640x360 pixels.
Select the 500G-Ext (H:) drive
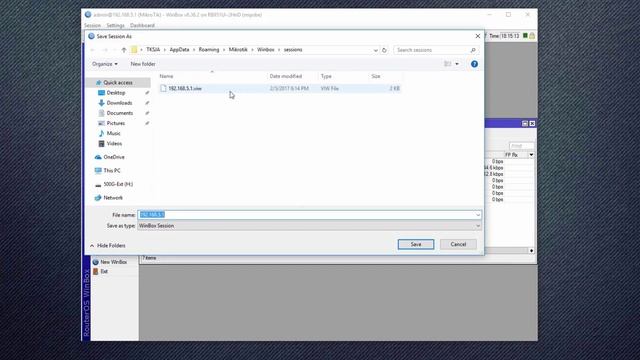(x=118, y=184)
